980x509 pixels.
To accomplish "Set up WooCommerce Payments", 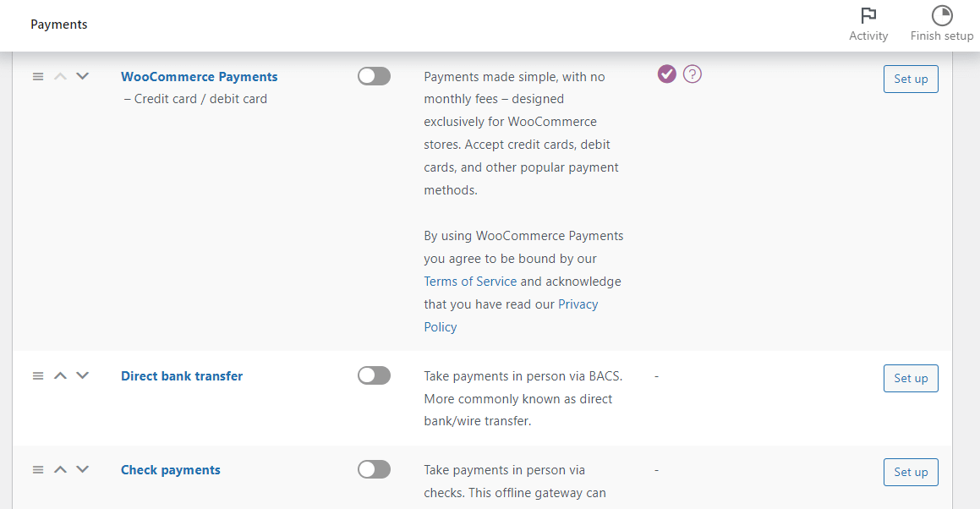I will [x=911, y=79].
